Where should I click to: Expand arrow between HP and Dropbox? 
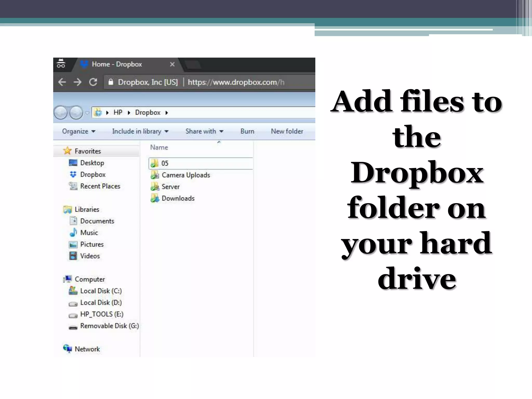pyautogui.click(x=129, y=113)
